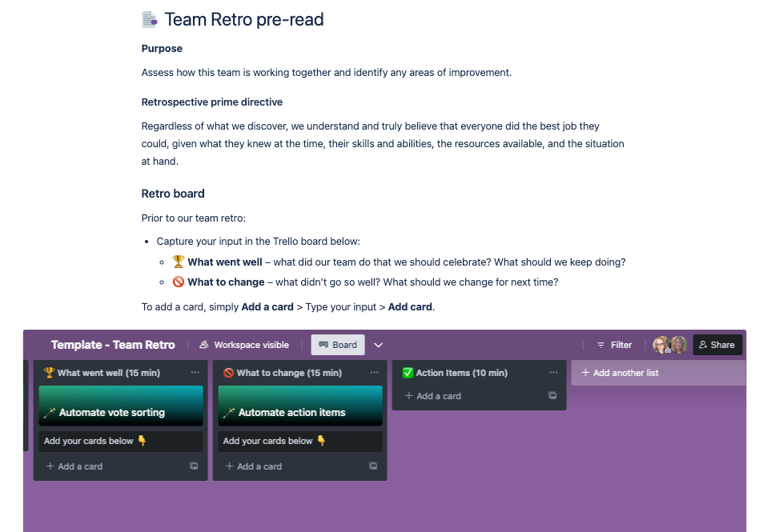Click the Template - Team Retro board title
Screen dimensions: 767x532
113,345
